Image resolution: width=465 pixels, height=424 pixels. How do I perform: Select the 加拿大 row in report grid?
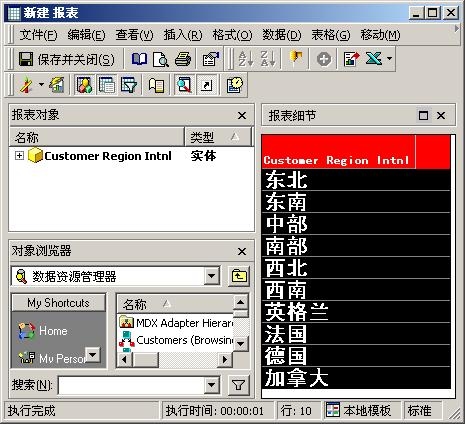pos(356,378)
